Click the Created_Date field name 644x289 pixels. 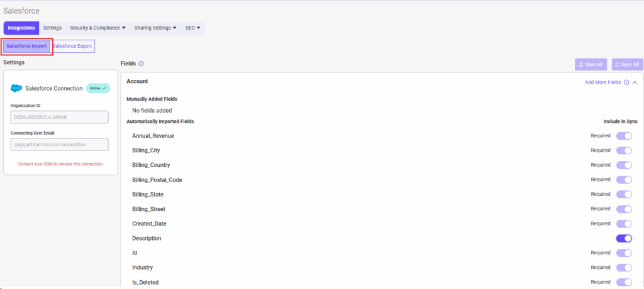tap(149, 224)
